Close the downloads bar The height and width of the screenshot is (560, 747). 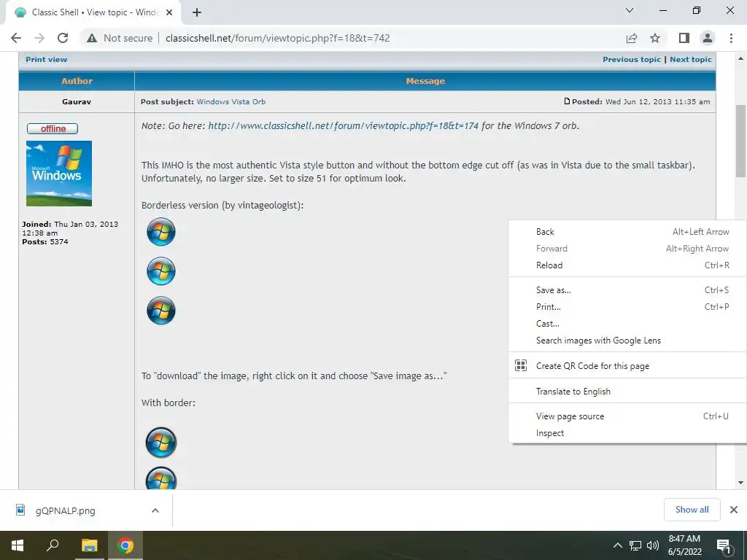pyautogui.click(x=734, y=510)
